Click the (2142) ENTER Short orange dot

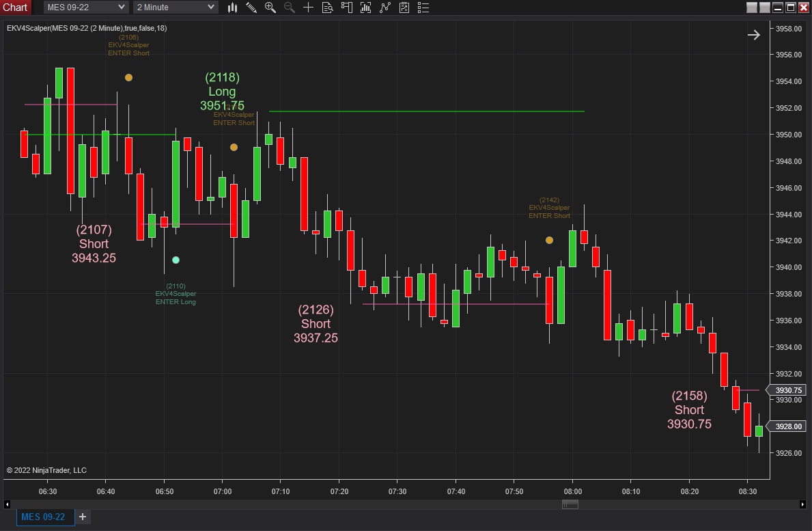tap(550, 241)
